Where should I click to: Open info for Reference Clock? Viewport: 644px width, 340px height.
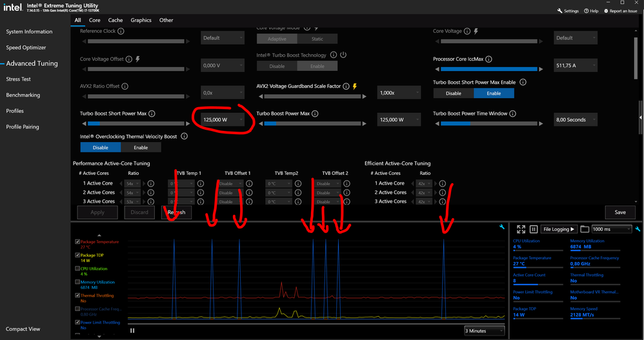(x=121, y=31)
